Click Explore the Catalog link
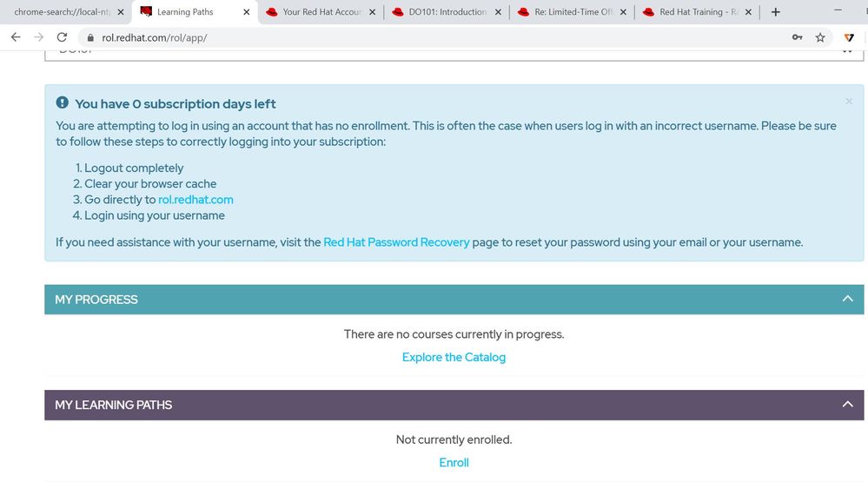The height and width of the screenshot is (482, 868). [x=454, y=357]
